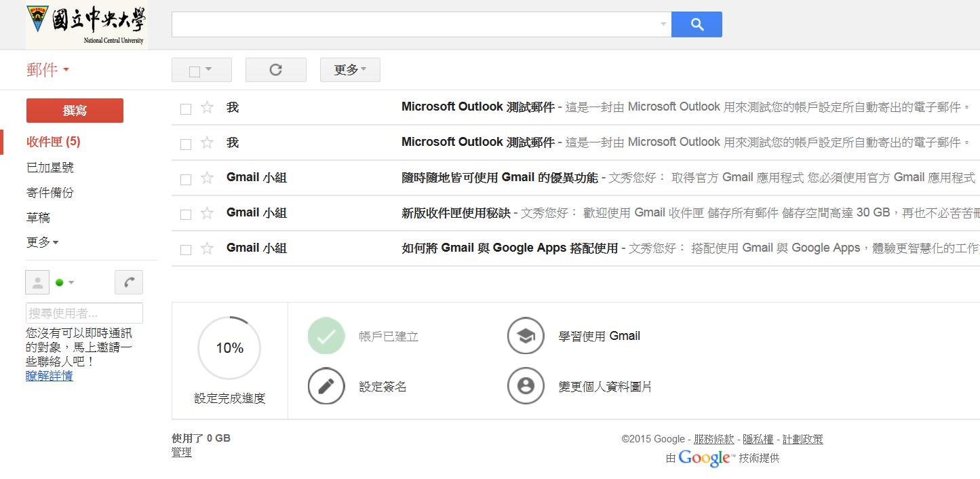
Task: Click the 搜尋使用者 search people field
Action: (84, 313)
